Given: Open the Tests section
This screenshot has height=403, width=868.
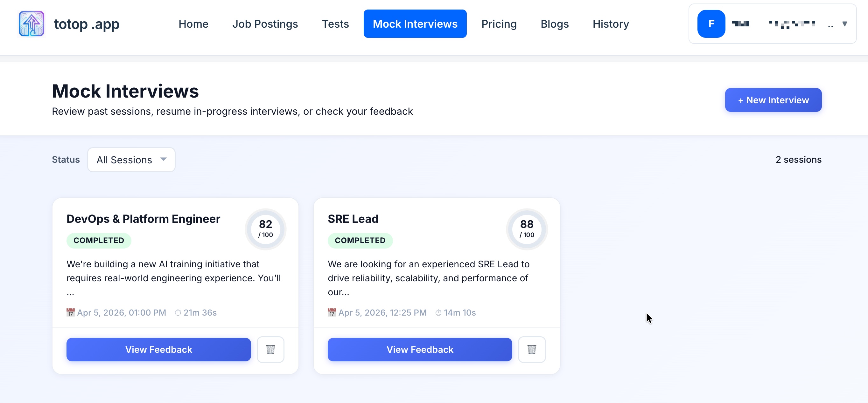Looking at the screenshot, I should point(335,24).
